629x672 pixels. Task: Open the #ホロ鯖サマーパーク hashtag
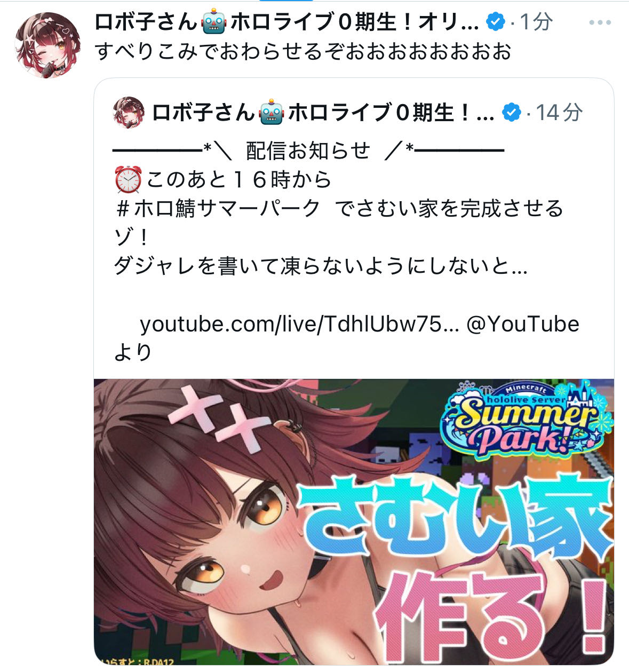[x=218, y=208]
